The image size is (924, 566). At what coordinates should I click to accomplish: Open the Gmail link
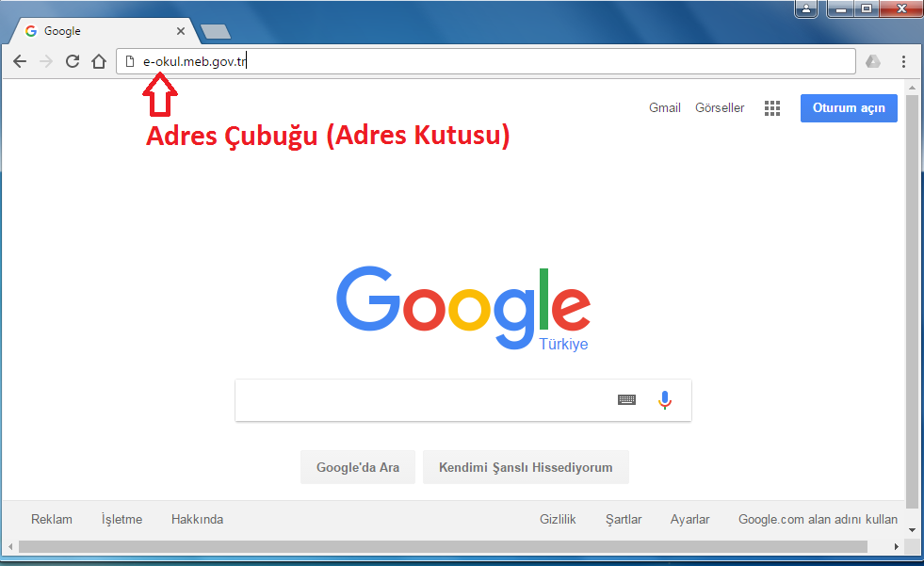[665, 107]
